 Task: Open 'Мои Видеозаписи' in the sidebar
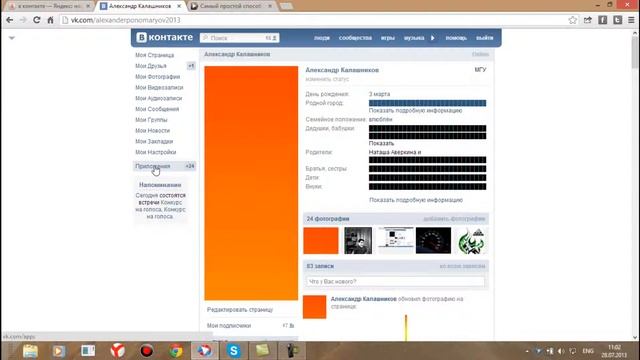(159, 88)
